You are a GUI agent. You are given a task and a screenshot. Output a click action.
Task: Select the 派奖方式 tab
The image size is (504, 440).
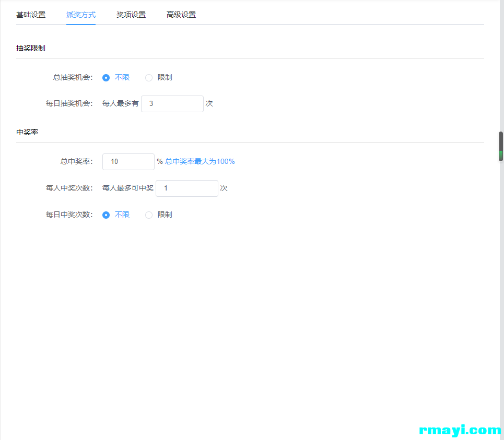coord(81,15)
